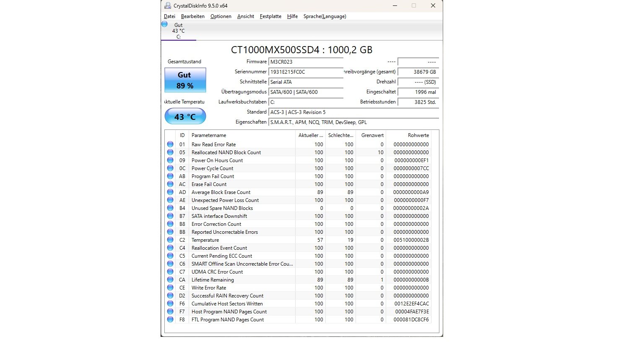The height and width of the screenshot is (362, 644).
Task: Click the Laufwerksbuchstaben field C:
Action: pos(306,102)
